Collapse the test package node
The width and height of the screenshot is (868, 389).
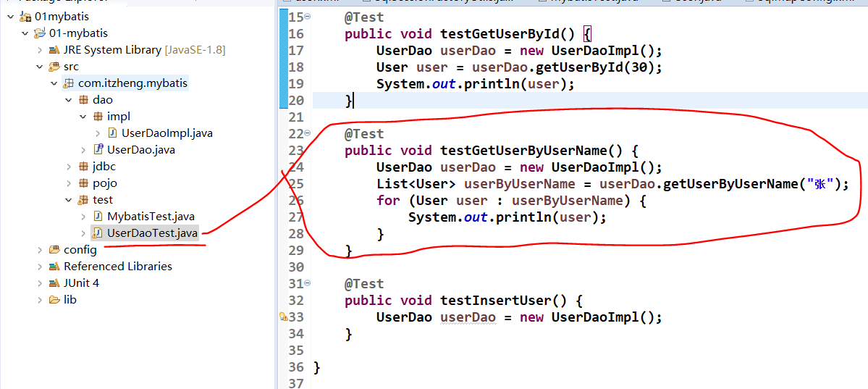point(69,200)
